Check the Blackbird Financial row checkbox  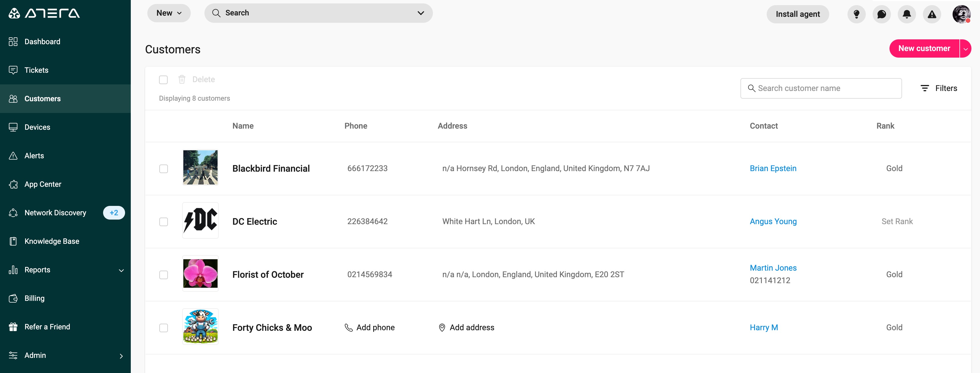point(163,169)
